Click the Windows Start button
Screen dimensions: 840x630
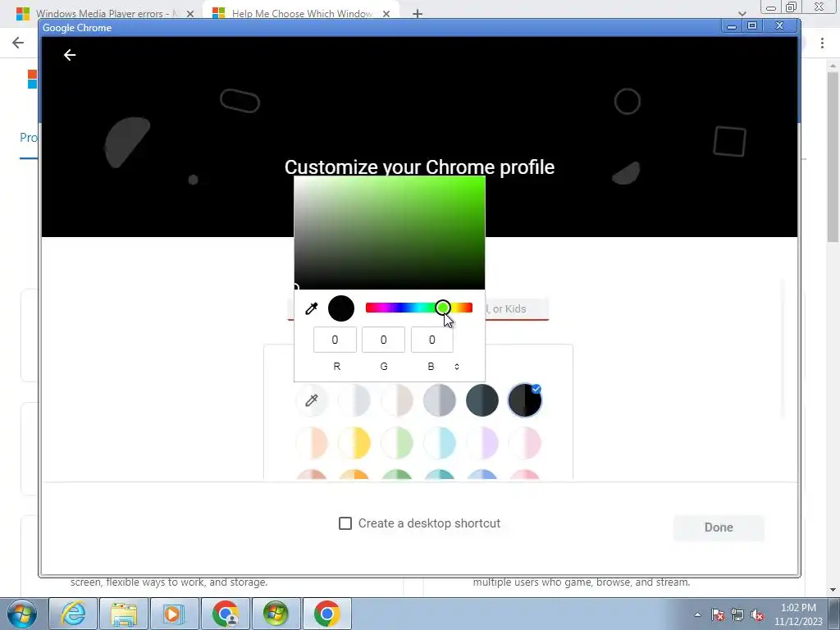(21, 614)
